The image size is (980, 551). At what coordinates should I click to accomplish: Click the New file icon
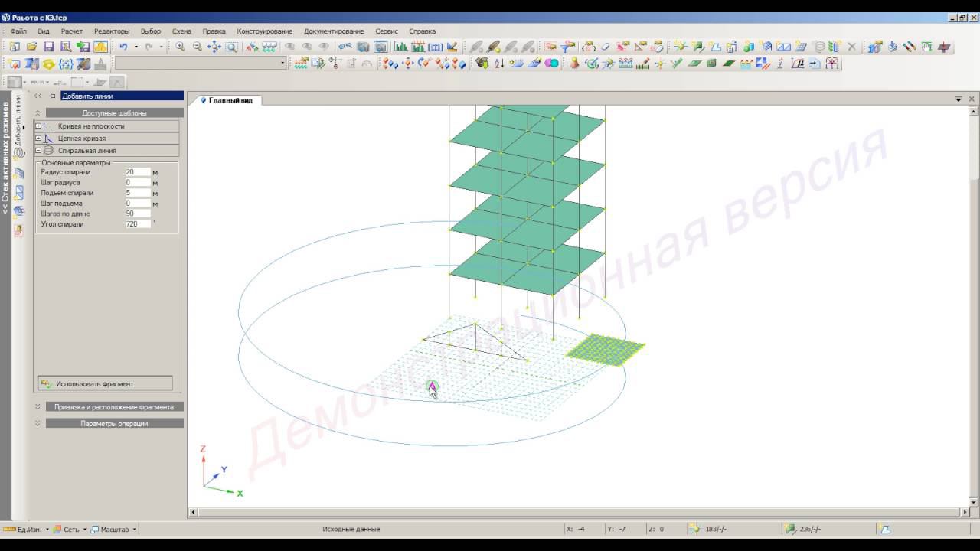tap(15, 47)
